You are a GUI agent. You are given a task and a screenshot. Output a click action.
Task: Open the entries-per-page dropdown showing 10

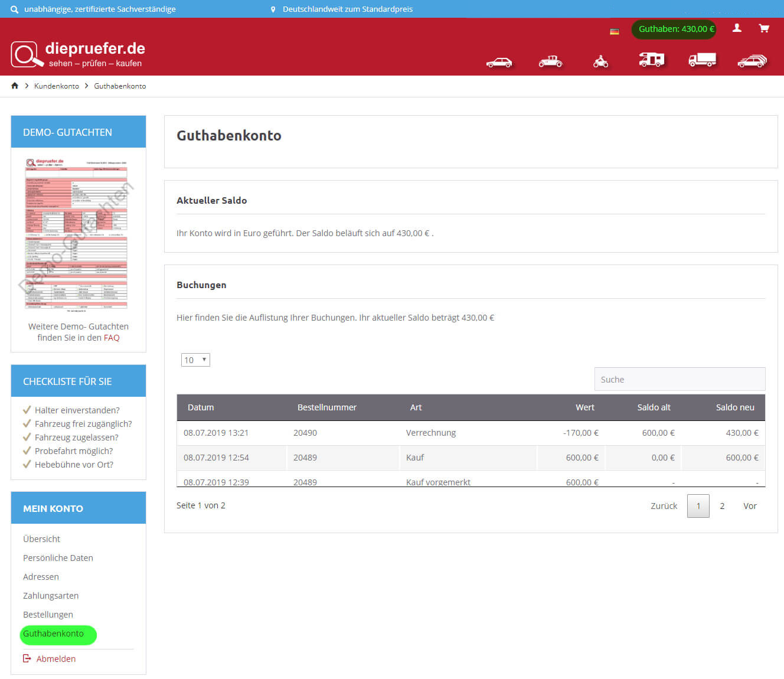pos(195,360)
